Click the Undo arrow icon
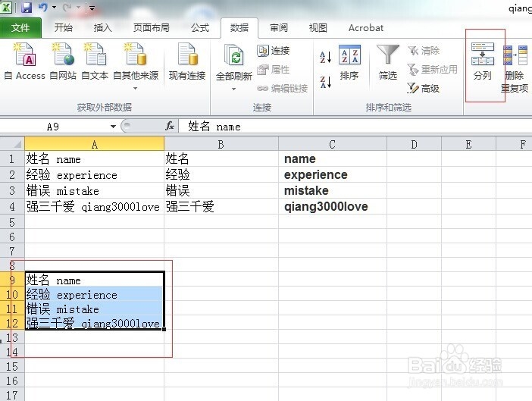 coord(42,7)
